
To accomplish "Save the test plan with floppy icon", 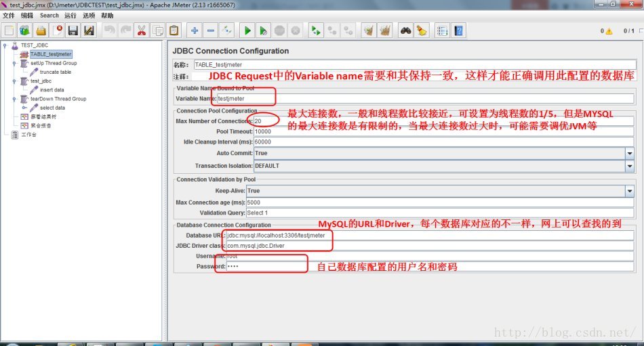I will tap(73, 30).
